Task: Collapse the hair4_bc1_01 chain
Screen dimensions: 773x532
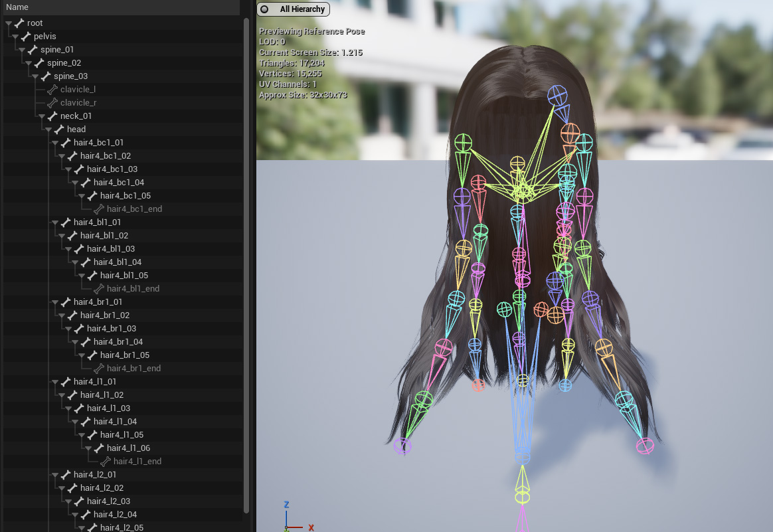Action: 55,143
